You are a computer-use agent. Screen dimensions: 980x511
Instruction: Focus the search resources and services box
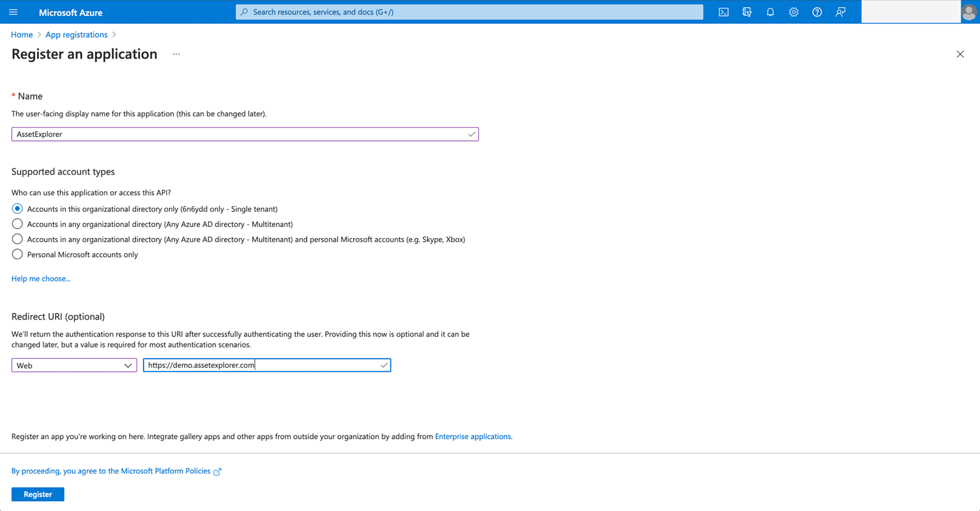coord(469,12)
